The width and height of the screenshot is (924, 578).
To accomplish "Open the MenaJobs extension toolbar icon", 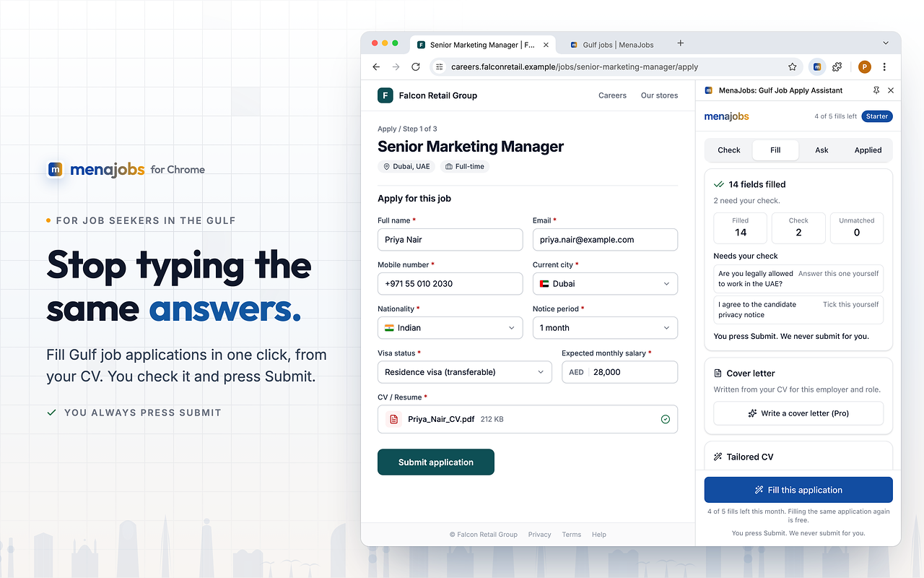I will click(x=817, y=67).
